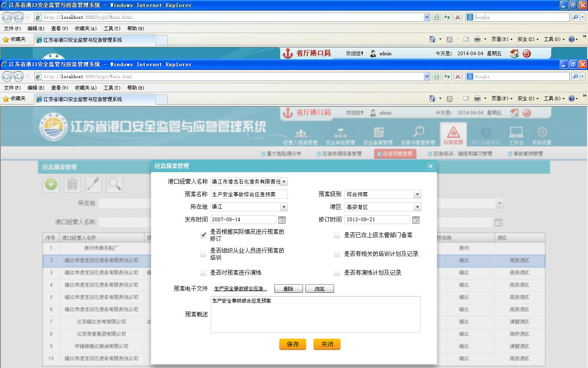Open the 发布时间 calendar picker
The image size is (588, 368).
(x=282, y=220)
